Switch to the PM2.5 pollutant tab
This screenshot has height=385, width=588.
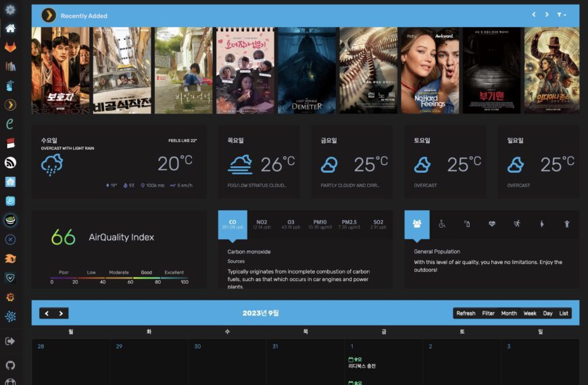click(349, 224)
